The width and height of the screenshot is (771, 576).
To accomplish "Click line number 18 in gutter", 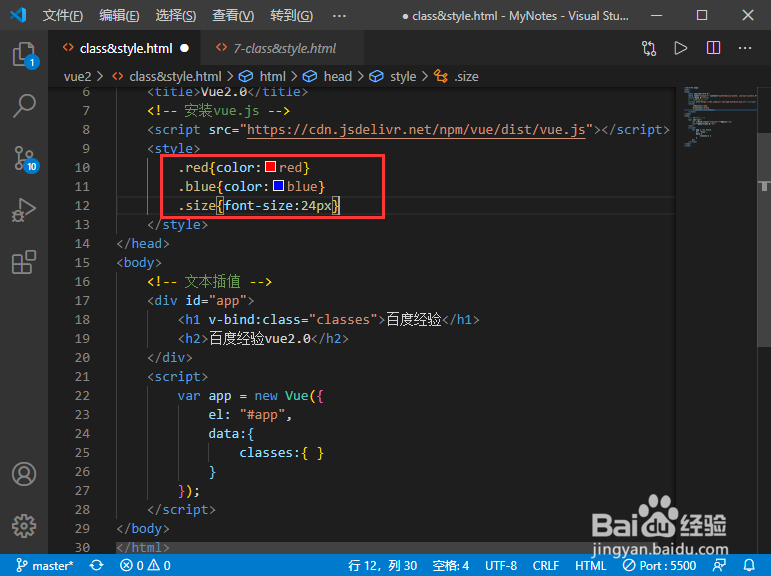I will click(x=82, y=320).
